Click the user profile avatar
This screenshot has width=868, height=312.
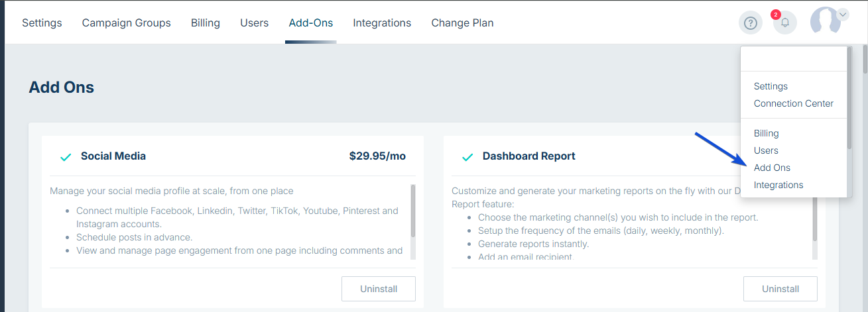(825, 22)
